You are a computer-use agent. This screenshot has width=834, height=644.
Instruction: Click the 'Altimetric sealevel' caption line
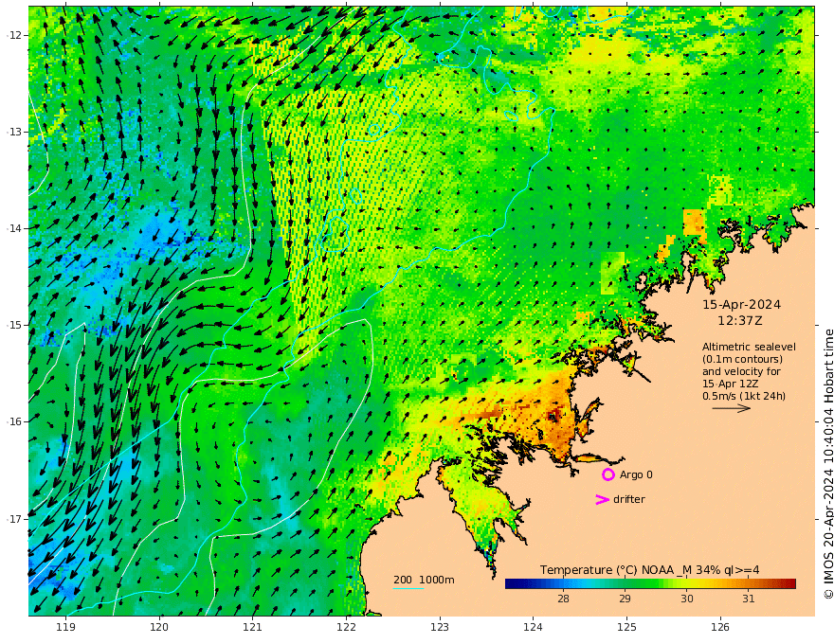[x=749, y=347]
